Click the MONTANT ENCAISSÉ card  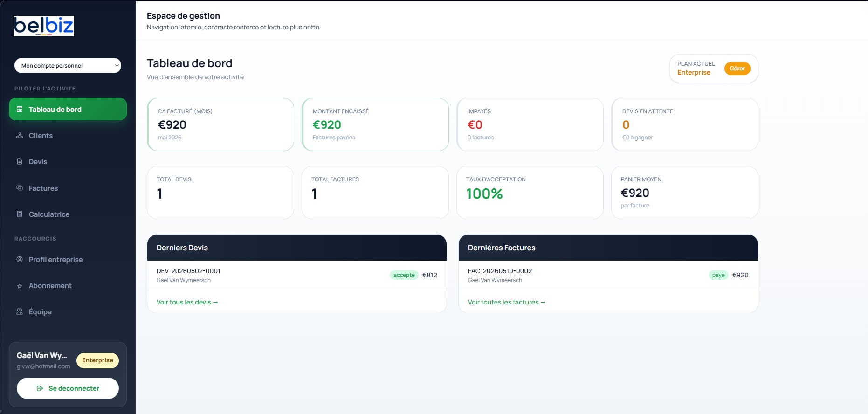[375, 124]
